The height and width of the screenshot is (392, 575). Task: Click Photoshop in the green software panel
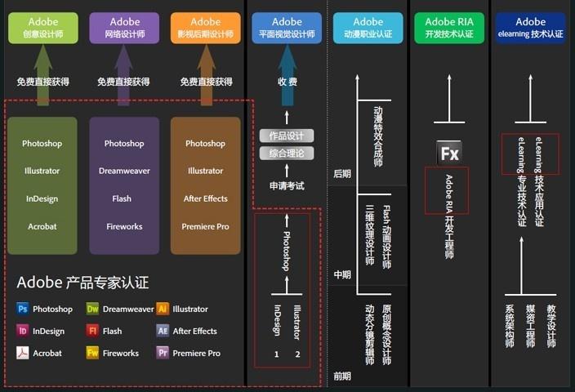[x=42, y=144]
